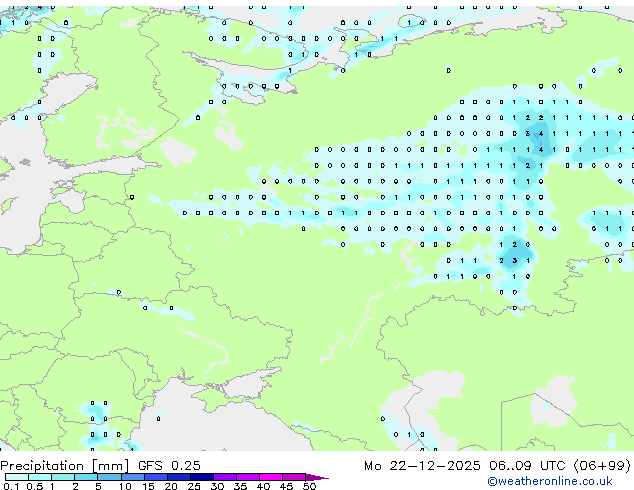634x490 pixels.
Task: Select the 30–35 mm purple legend swatch
Action: point(225,477)
